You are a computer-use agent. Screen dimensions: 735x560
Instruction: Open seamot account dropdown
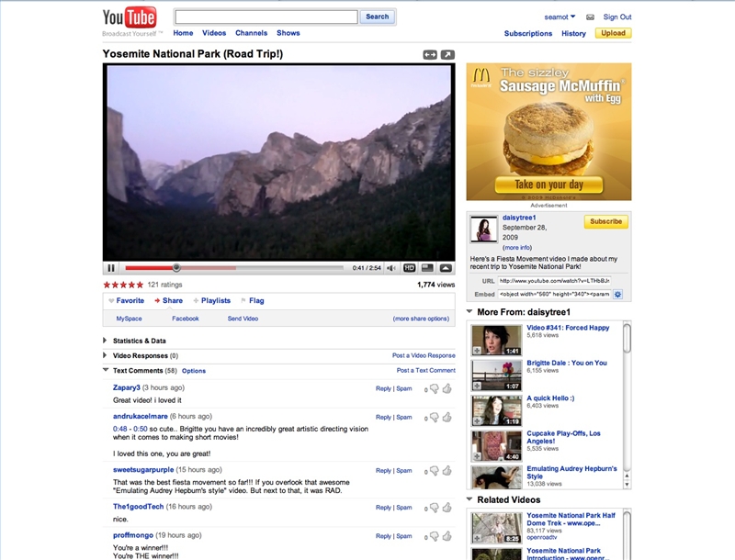point(560,17)
